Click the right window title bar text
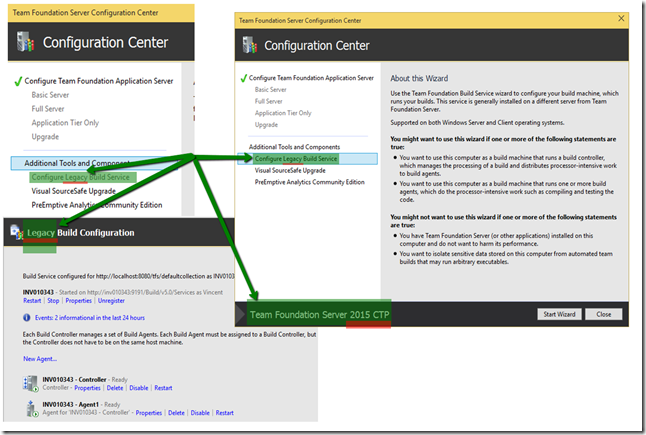This screenshot has height=435, width=646. 300,21
